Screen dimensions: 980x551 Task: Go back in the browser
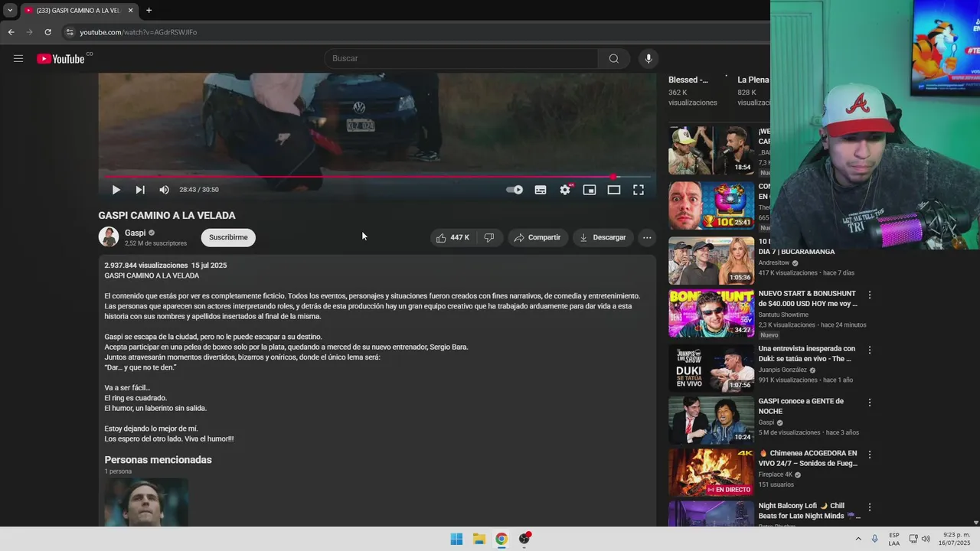click(x=11, y=32)
